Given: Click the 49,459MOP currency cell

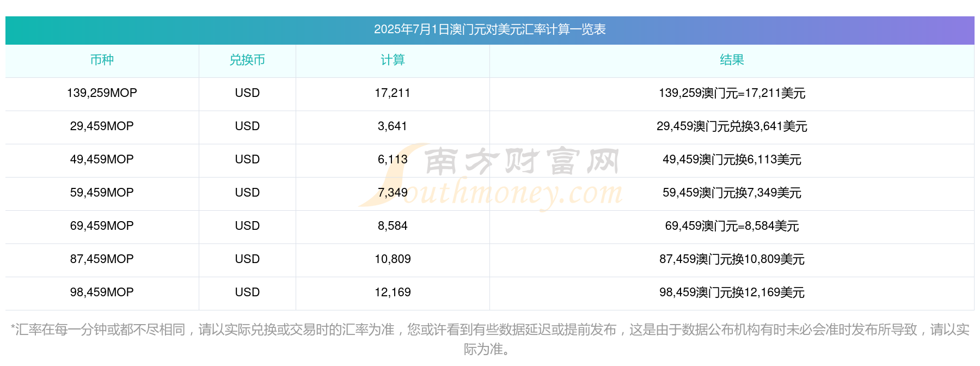Looking at the screenshot, I should [x=102, y=160].
